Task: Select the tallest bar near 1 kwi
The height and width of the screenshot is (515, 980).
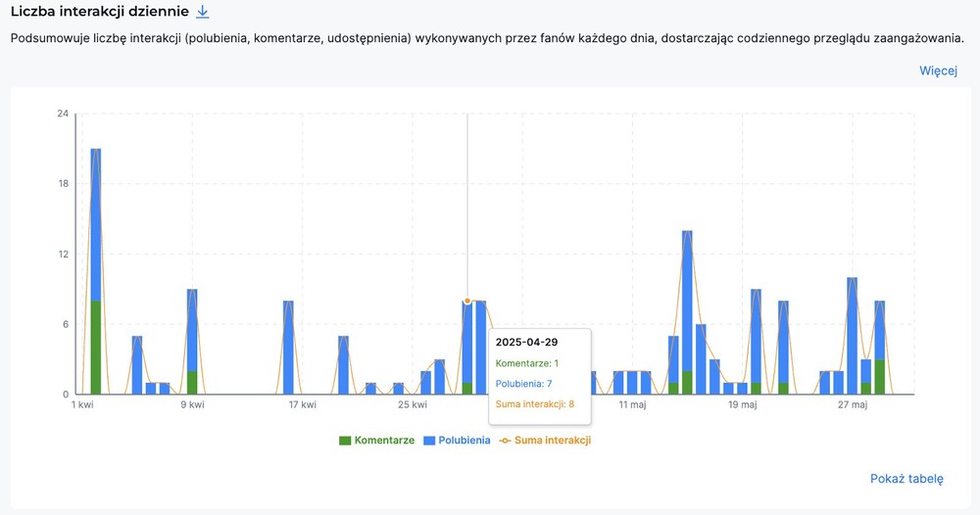Action: point(96,271)
